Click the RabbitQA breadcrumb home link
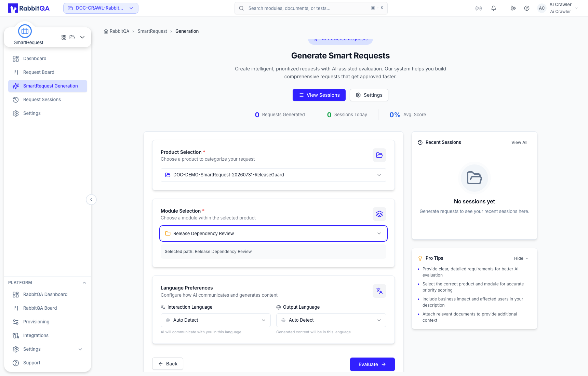Screen dimensions: 588x376 click(117, 31)
